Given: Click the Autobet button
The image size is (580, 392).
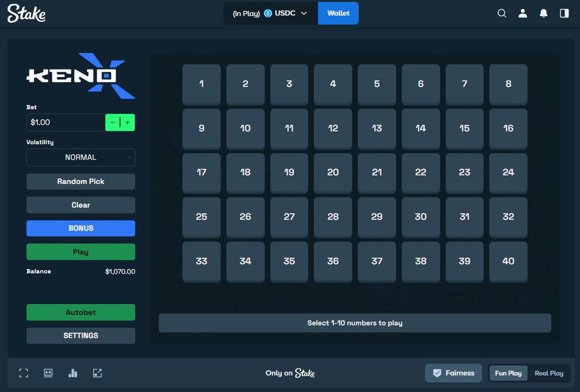Looking at the screenshot, I should pyautogui.click(x=81, y=312).
